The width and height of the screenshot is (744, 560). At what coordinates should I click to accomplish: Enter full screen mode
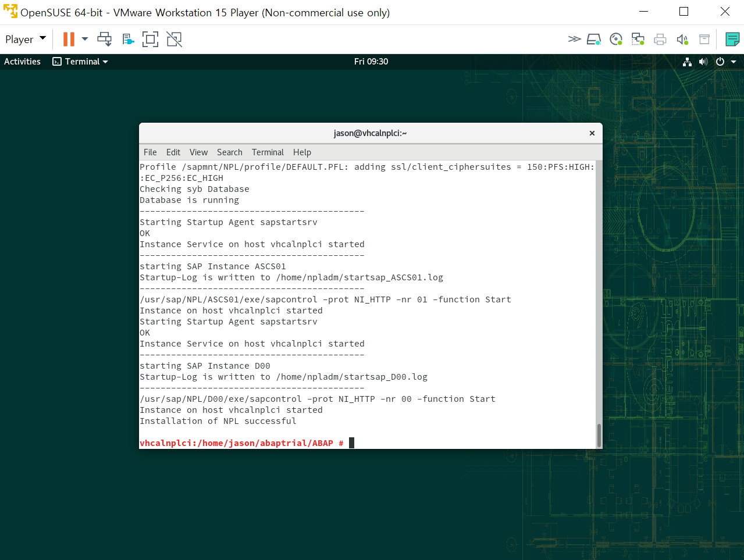click(x=150, y=39)
